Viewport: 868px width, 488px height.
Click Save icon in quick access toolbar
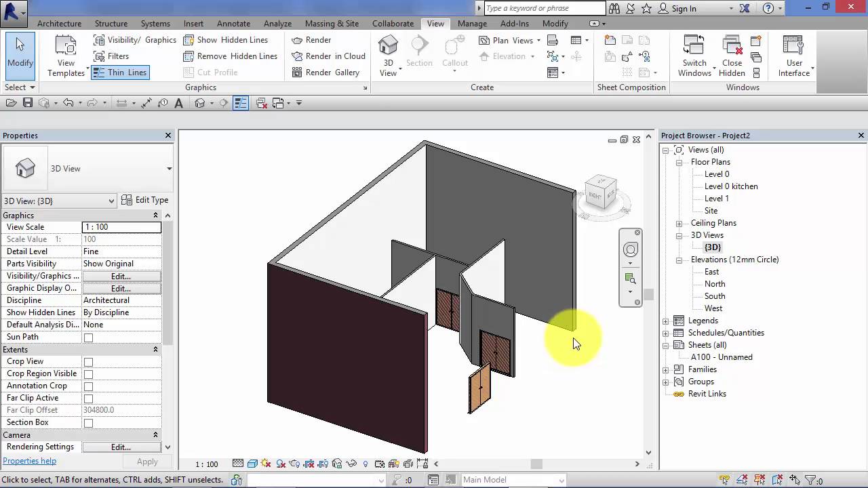(x=28, y=103)
